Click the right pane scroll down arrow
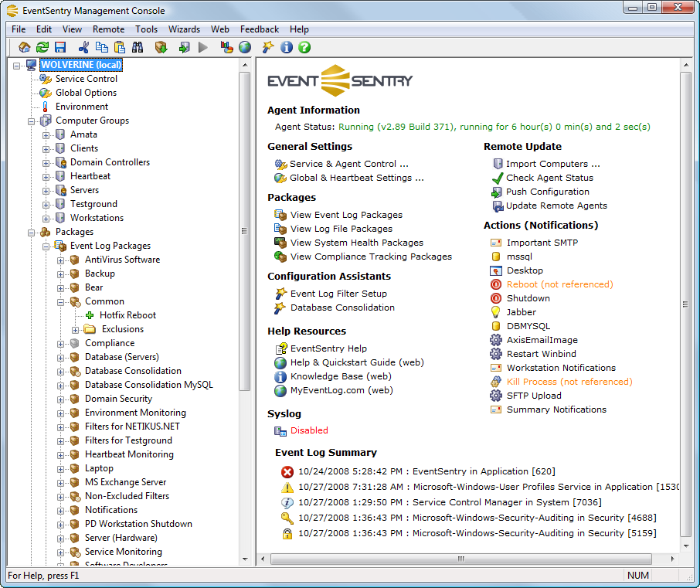 click(686, 546)
